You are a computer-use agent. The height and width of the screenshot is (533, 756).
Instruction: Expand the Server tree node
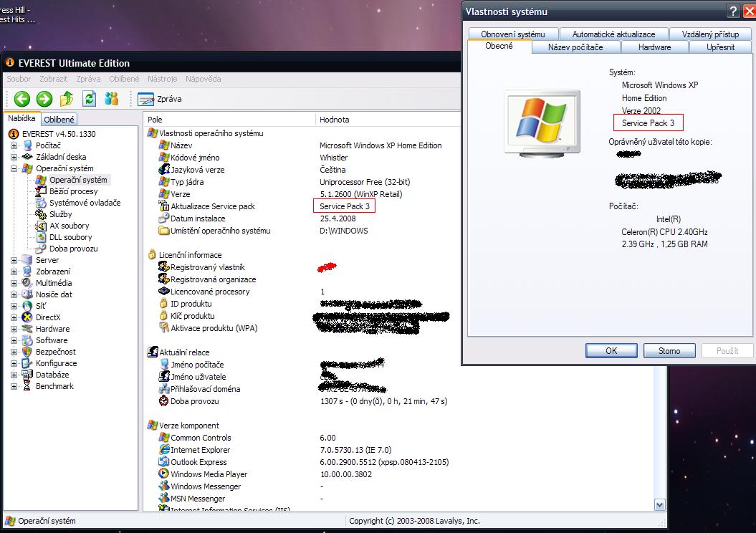(x=14, y=260)
